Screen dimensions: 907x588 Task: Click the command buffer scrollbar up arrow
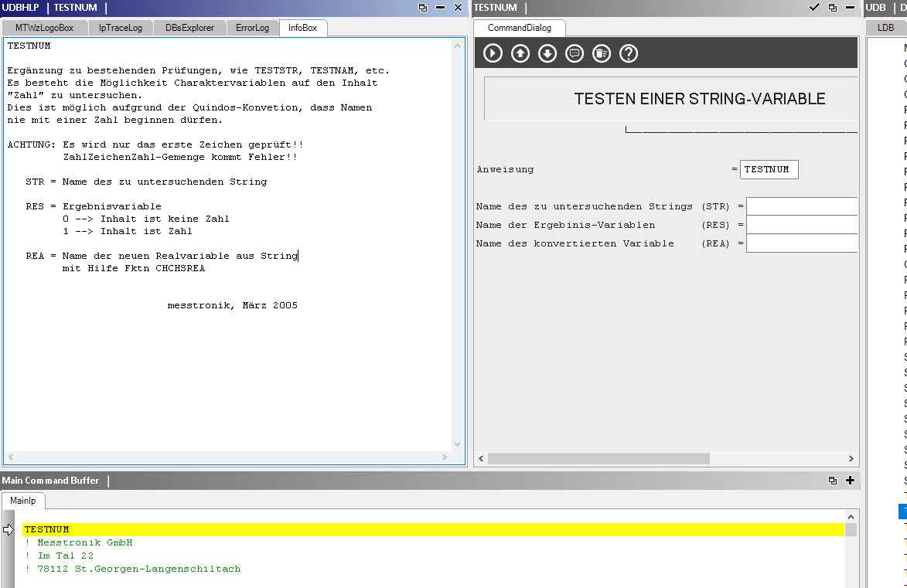[x=851, y=517]
